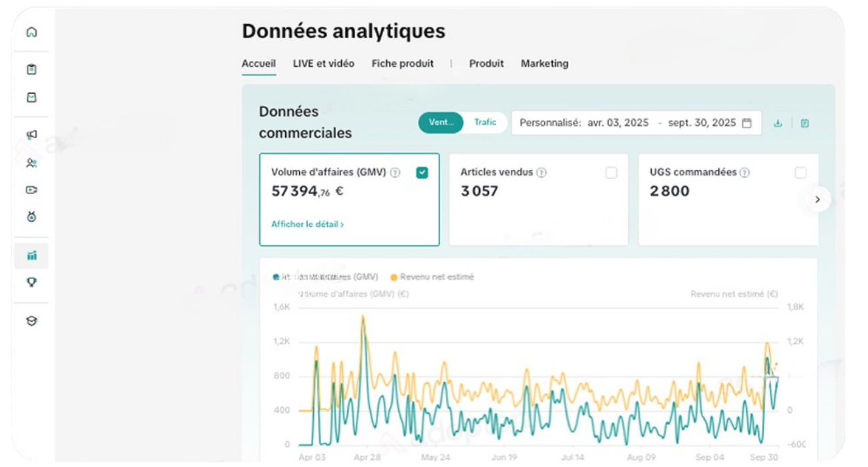Toggle the Revenu net estimé legend dot

click(x=394, y=276)
